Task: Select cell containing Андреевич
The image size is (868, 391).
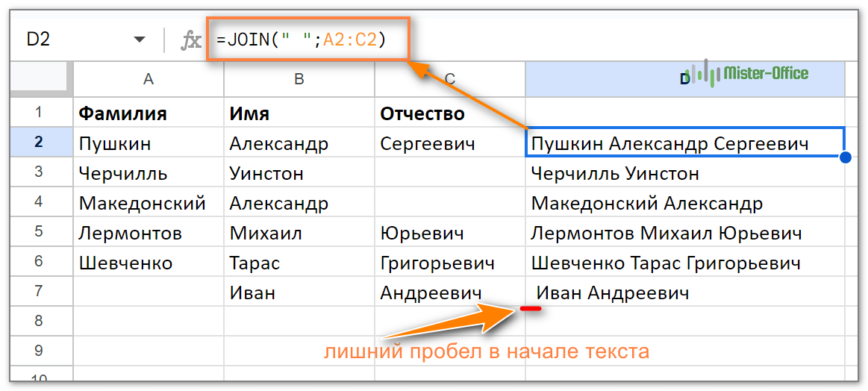Action: (449, 292)
